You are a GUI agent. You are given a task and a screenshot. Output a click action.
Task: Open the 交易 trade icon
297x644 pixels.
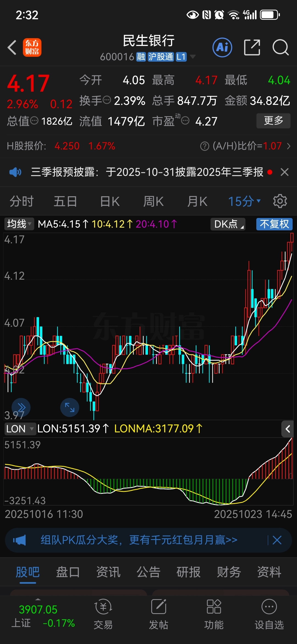pyautogui.click(x=103, y=615)
